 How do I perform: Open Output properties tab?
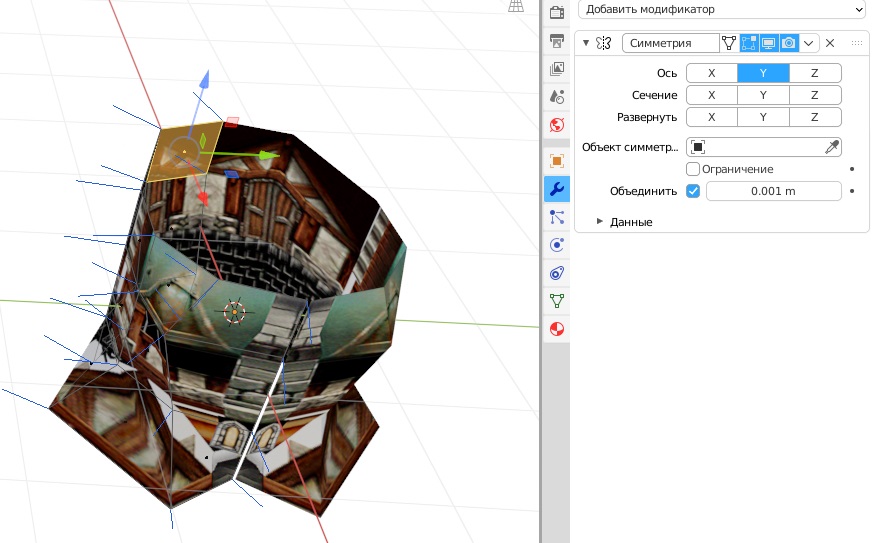(x=557, y=41)
